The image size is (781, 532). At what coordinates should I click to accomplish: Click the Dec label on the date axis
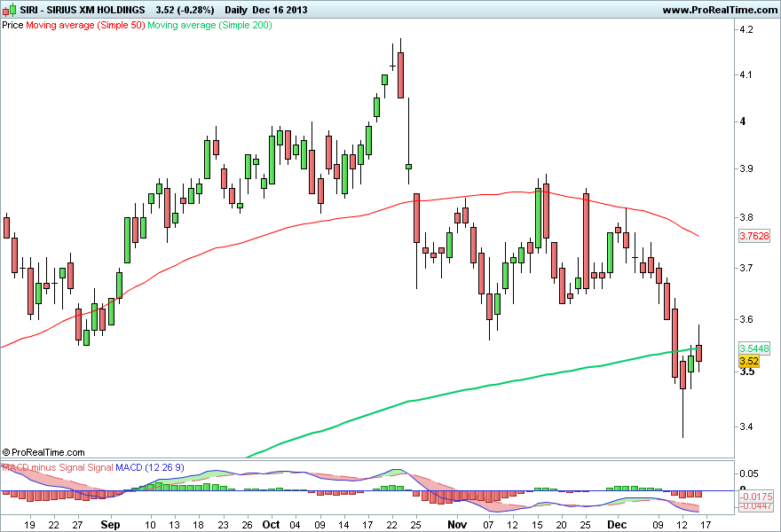(617, 525)
